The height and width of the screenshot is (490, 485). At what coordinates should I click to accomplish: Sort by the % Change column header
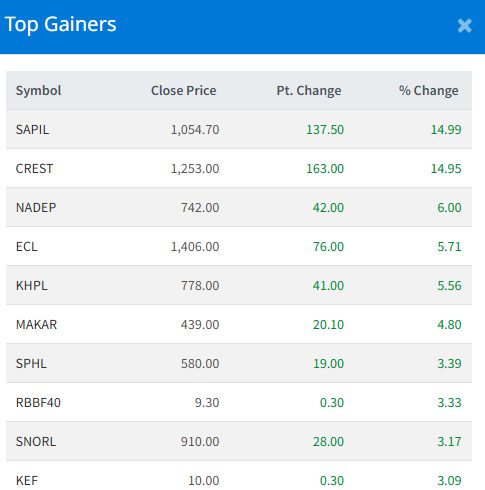[429, 90]
